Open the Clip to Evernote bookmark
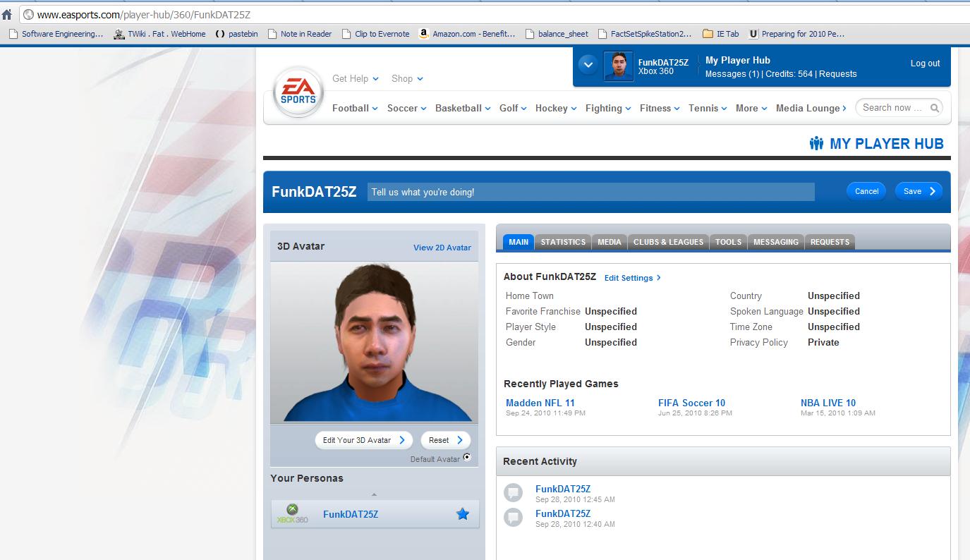970x560 pixels. (375, 33)
